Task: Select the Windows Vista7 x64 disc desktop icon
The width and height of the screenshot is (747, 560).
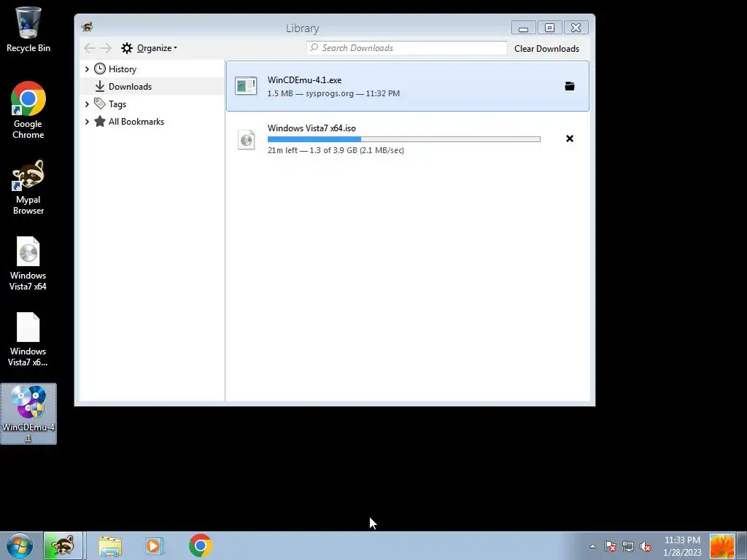Action: coord(28,263)
